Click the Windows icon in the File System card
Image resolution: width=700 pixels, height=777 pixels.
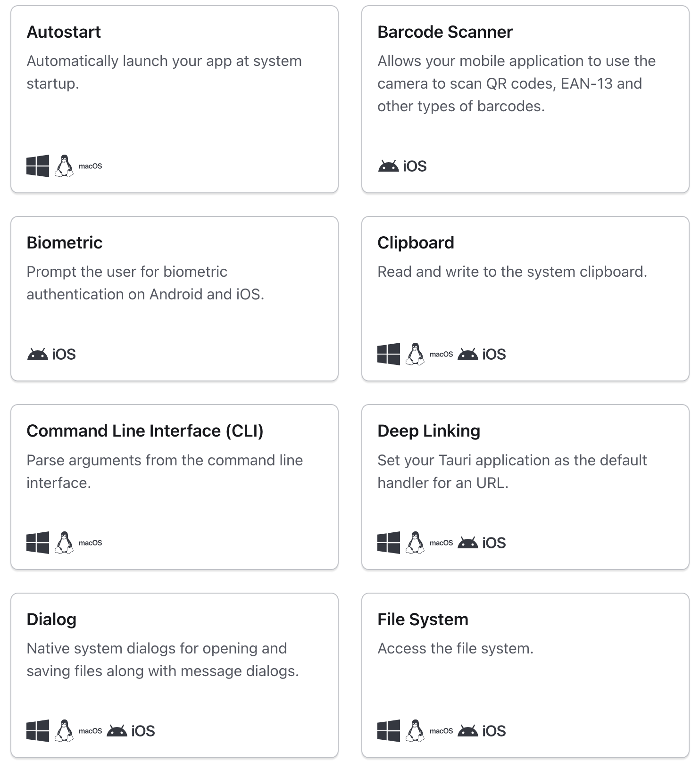click(x=389, y=731)
